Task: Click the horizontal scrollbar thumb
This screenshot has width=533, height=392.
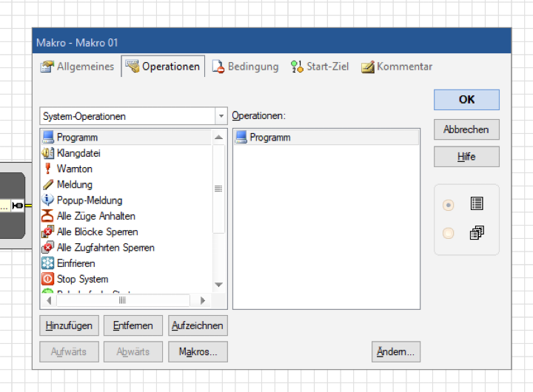Action: pyautogui.click(x=123, y=300)
